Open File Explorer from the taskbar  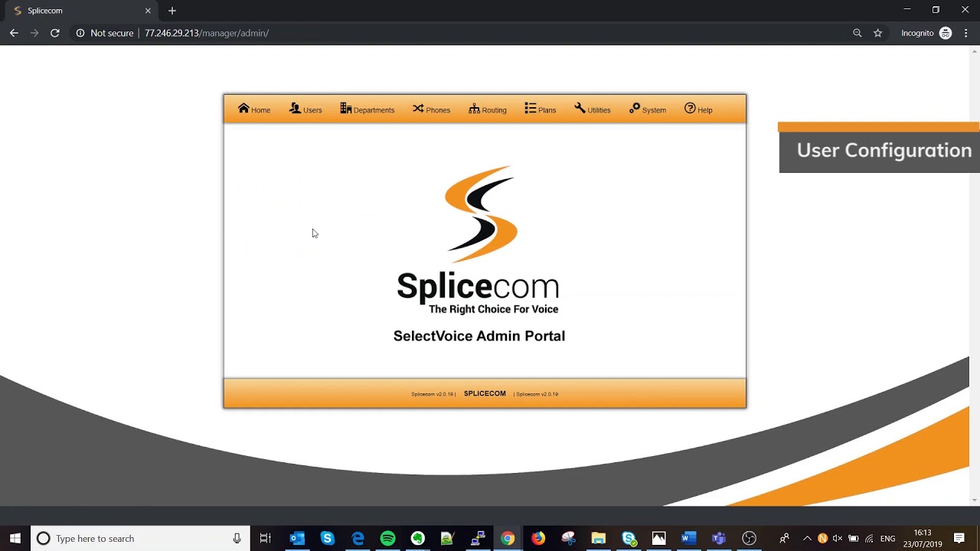pos(598,538)
